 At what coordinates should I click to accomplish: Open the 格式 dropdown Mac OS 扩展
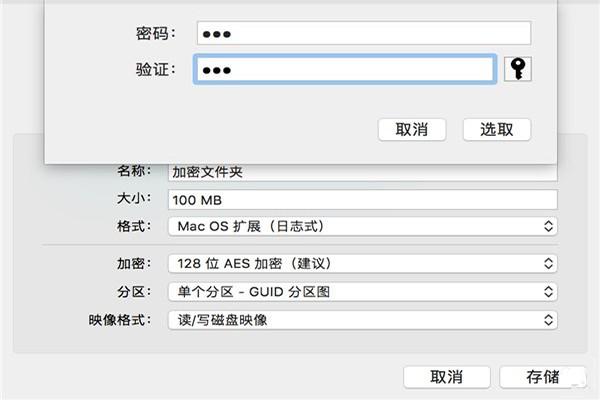[x=362, y=226]
